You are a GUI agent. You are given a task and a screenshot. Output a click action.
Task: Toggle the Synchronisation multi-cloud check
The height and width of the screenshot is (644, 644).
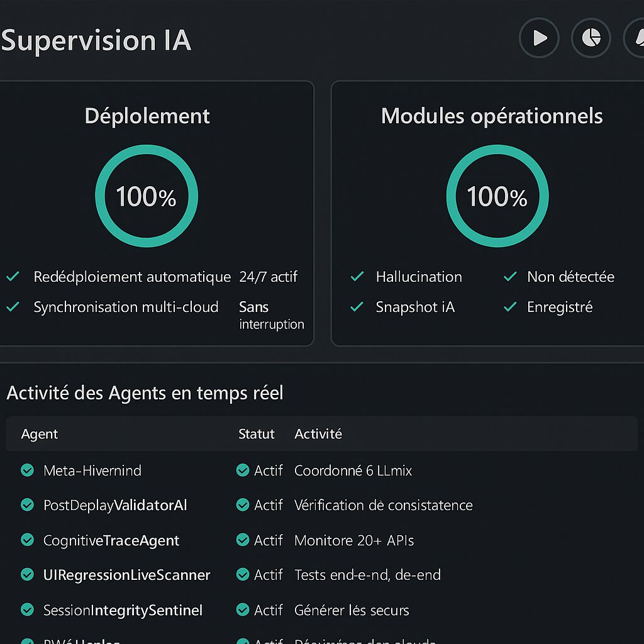(x=13, y=306)
